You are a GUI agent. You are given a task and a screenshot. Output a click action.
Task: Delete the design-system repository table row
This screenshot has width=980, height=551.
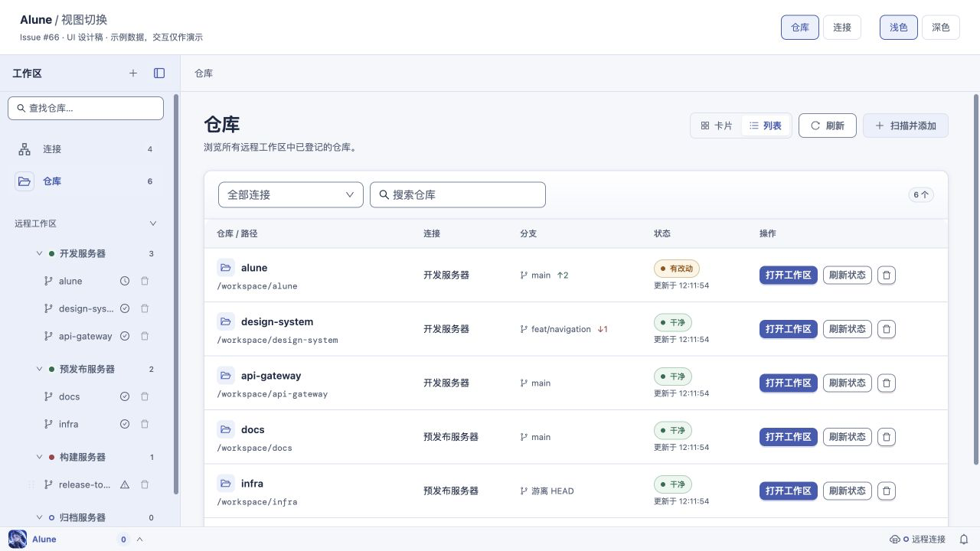[886, 329]
